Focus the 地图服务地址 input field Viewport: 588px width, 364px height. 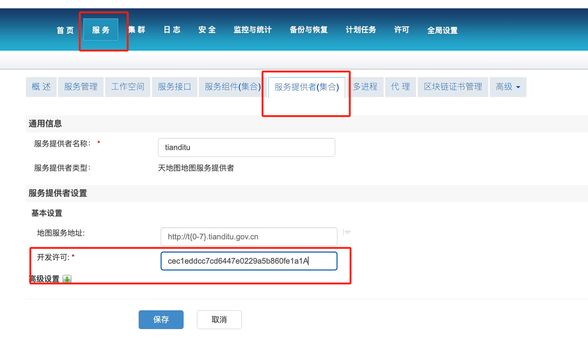click(249, 236)
